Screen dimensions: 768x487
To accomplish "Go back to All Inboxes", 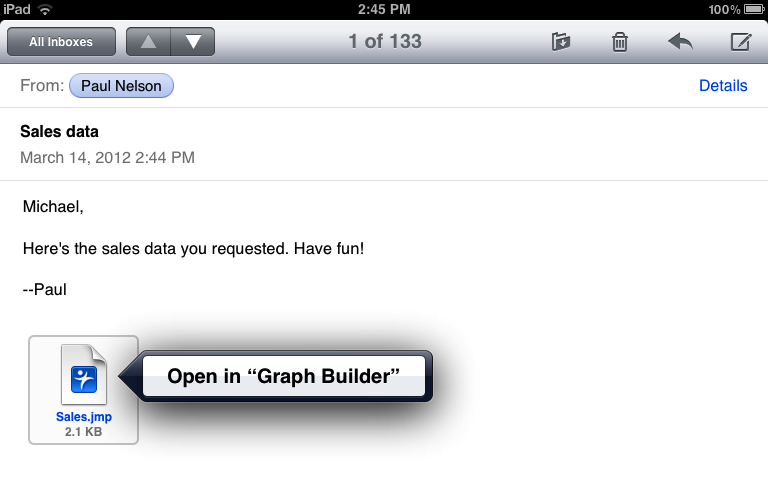I will 61,42.
